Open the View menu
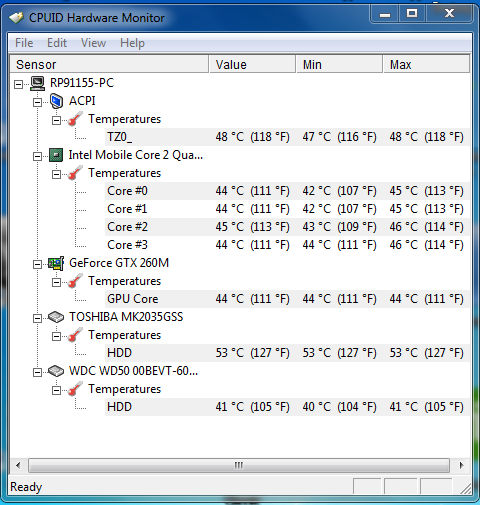Screen dimensions: 480x505 (93, 43)
